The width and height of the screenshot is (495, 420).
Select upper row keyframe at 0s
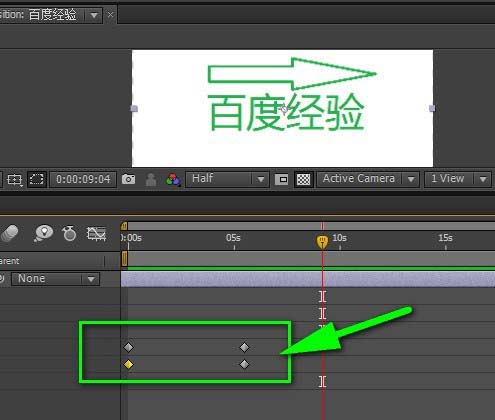128,347
